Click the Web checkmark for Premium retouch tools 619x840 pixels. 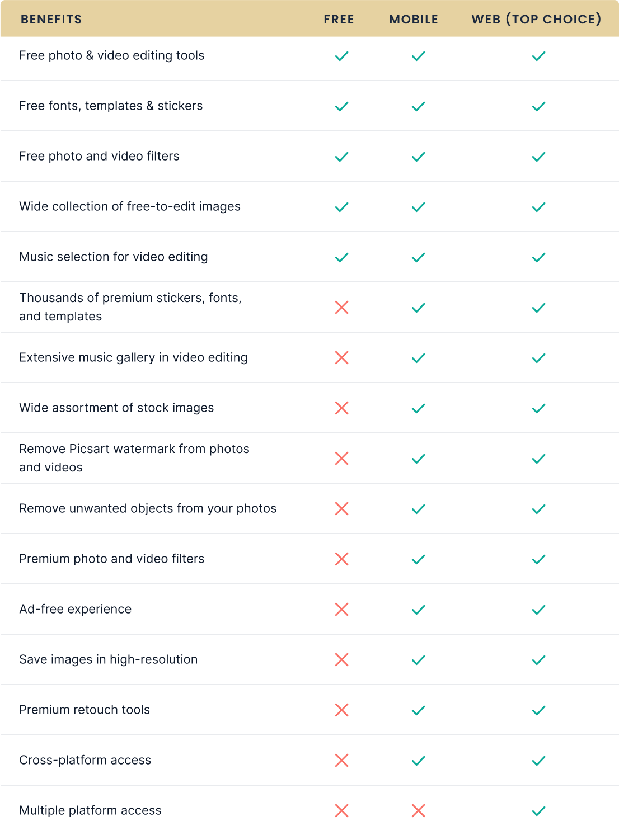pos(538,710)
